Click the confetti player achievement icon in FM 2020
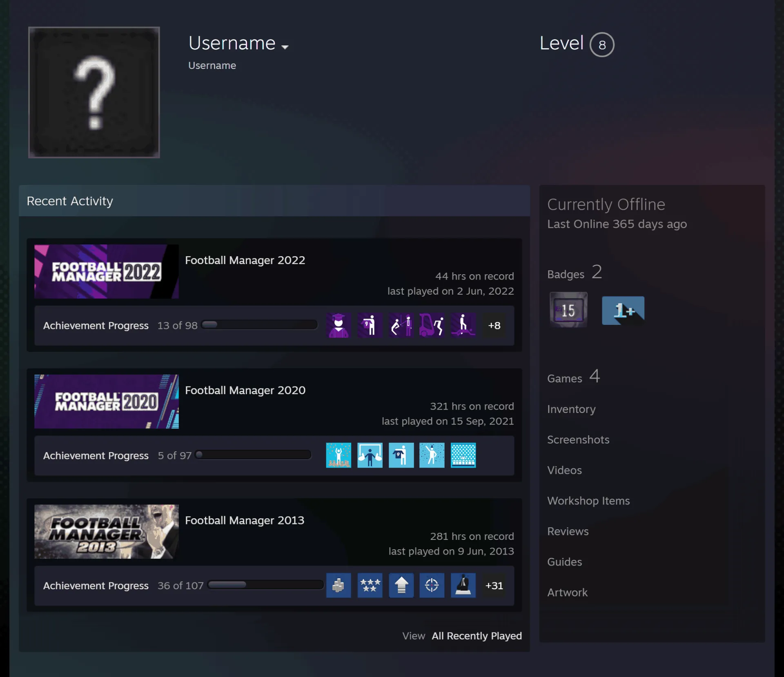 [x=432, y=455]
